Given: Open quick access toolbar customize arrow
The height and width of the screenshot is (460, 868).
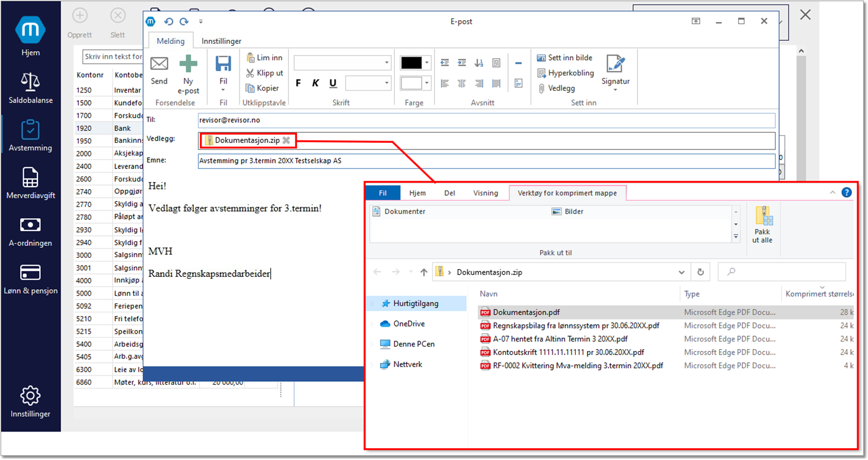Looking at the screenshot, I should 201,21.
